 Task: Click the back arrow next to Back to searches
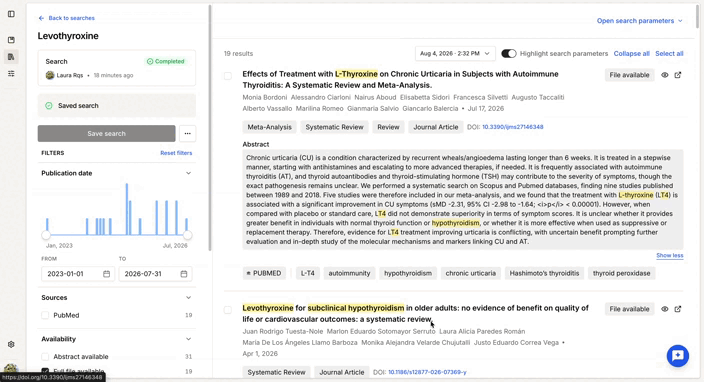[41, 18]
